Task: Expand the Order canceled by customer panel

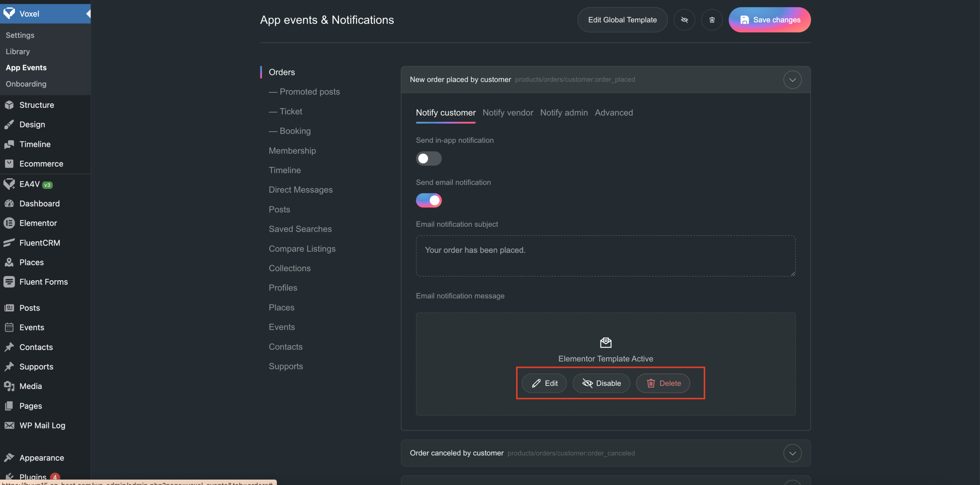Action: [792, 453]
